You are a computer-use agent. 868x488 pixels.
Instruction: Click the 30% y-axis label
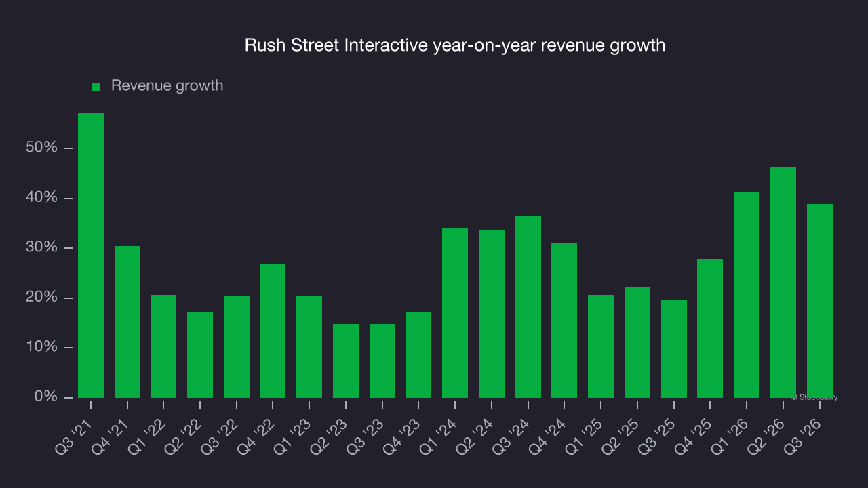[41, 247]
